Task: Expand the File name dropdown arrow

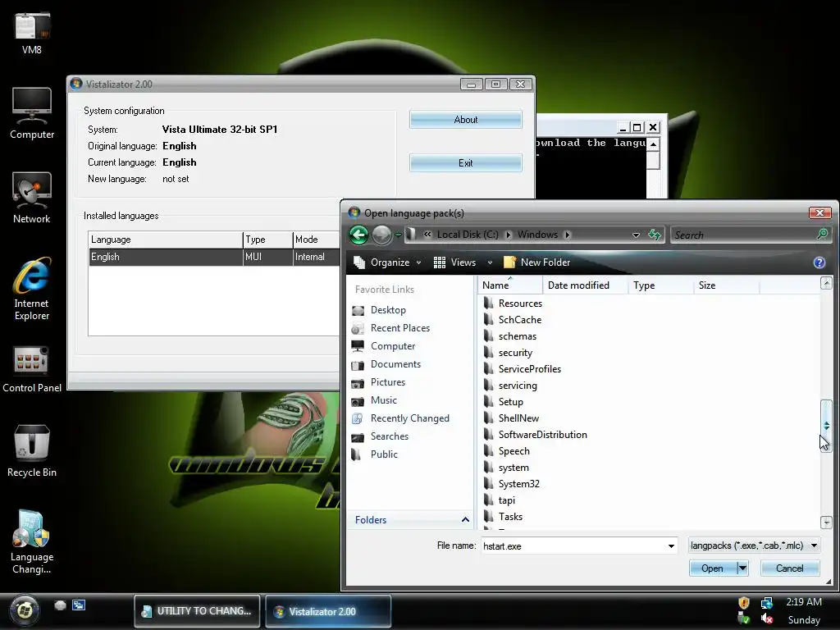Action: [671, 546]
